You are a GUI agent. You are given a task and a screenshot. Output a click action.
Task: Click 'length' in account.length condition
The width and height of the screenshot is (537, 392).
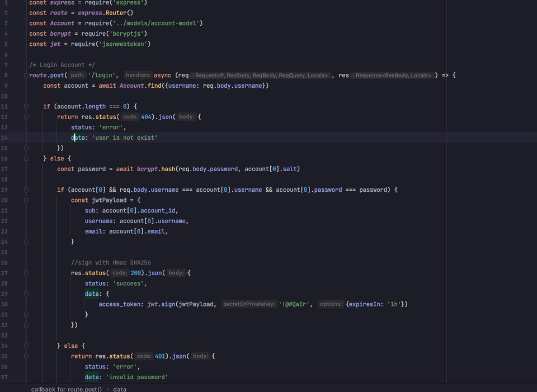(95, 106)
